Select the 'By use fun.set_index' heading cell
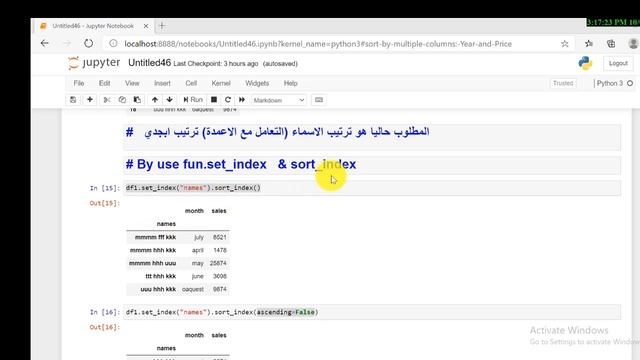The width and height of the screenshot is (640, 360). pos(372,165)
